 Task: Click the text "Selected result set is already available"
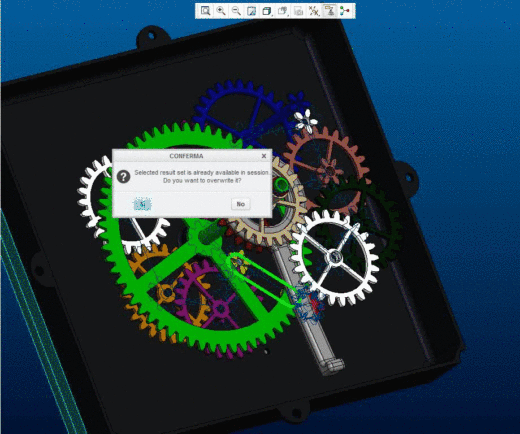point(187,173)
